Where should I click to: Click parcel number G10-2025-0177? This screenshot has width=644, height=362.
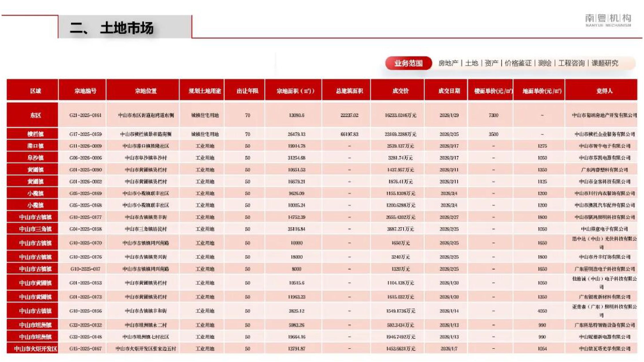click(x=85, y=217)
